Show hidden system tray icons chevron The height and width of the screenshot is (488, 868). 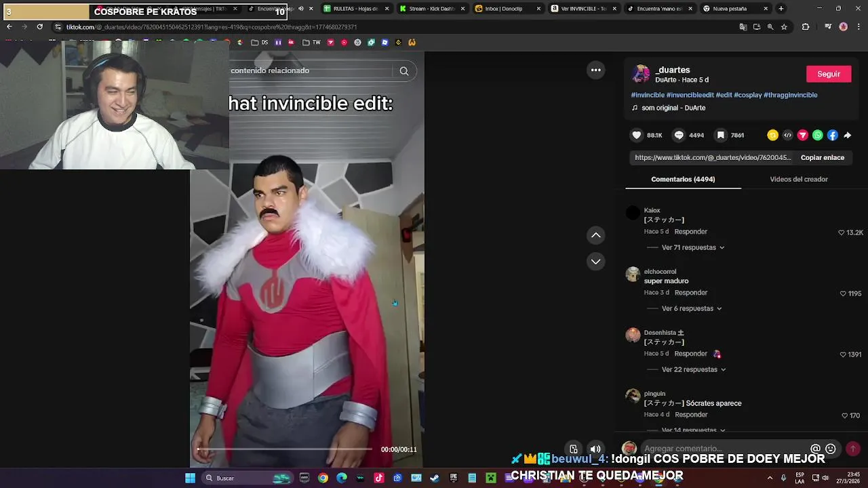[770, 478]
